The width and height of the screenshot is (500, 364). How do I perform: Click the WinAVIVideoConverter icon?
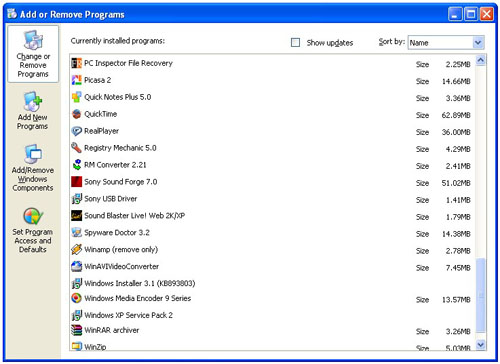(76, 266)
